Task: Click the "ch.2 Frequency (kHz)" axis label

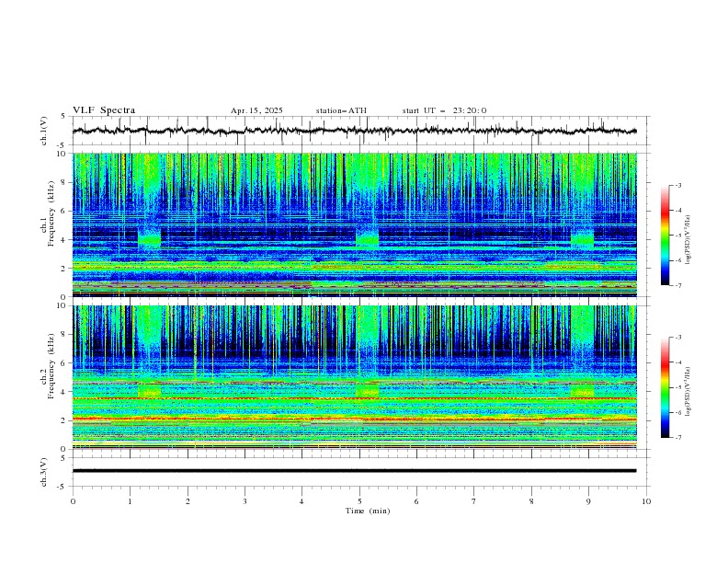Action: pyautogui.click(x=48, y=366)
